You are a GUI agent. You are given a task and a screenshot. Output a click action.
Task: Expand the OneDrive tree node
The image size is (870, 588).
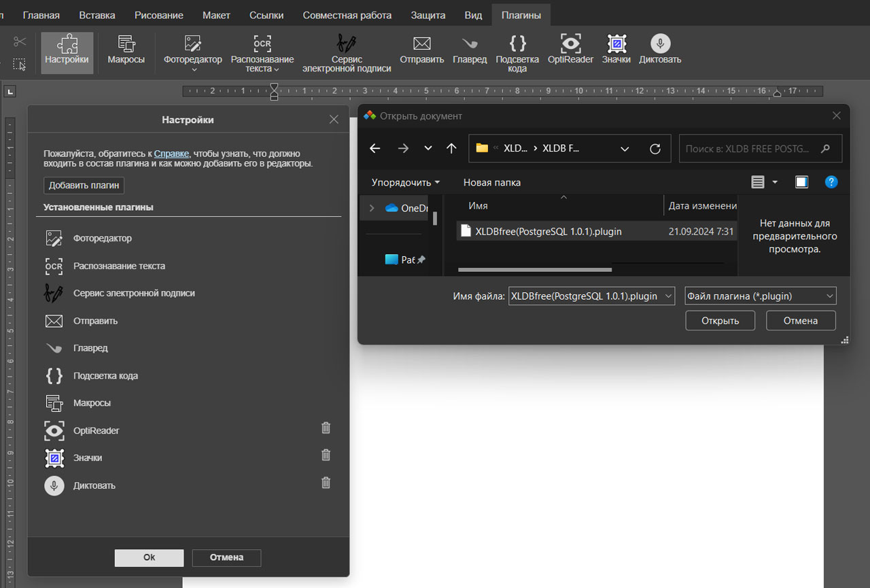point(372,208)
